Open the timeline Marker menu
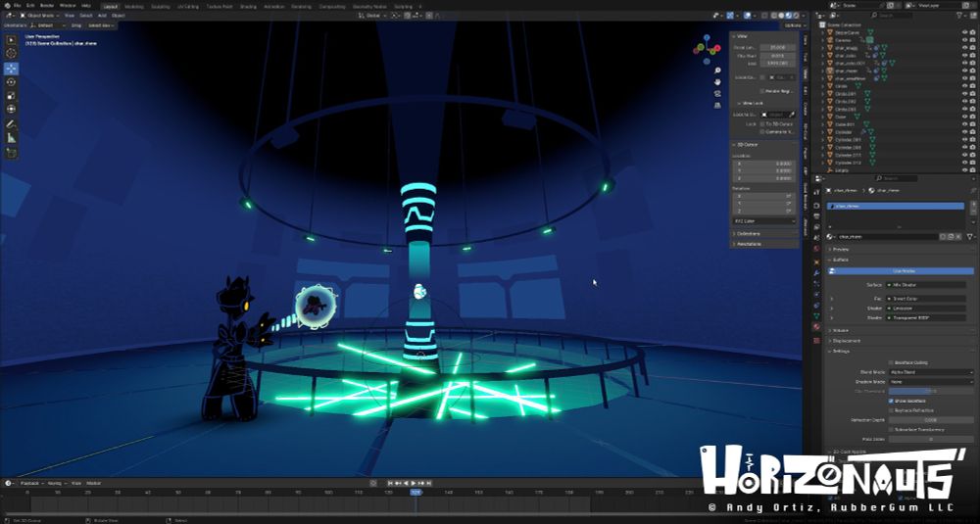This screenshot has height=524, width=980. click(x=94, y=483)
